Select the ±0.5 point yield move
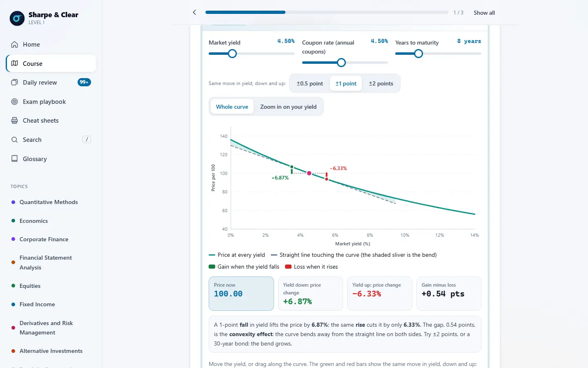 pos(310,83)
